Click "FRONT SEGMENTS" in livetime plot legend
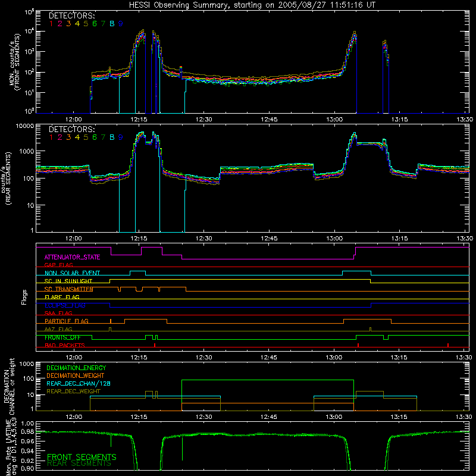 pos(82,457)
